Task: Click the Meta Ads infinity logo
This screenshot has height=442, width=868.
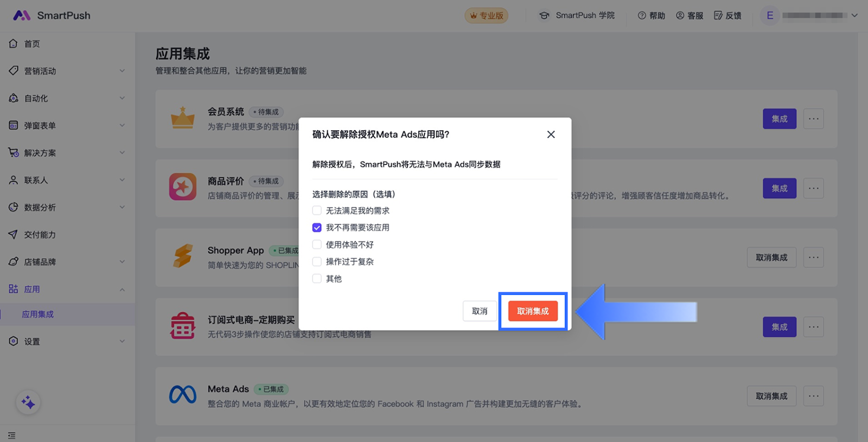Action: click(x=183, y=395)
